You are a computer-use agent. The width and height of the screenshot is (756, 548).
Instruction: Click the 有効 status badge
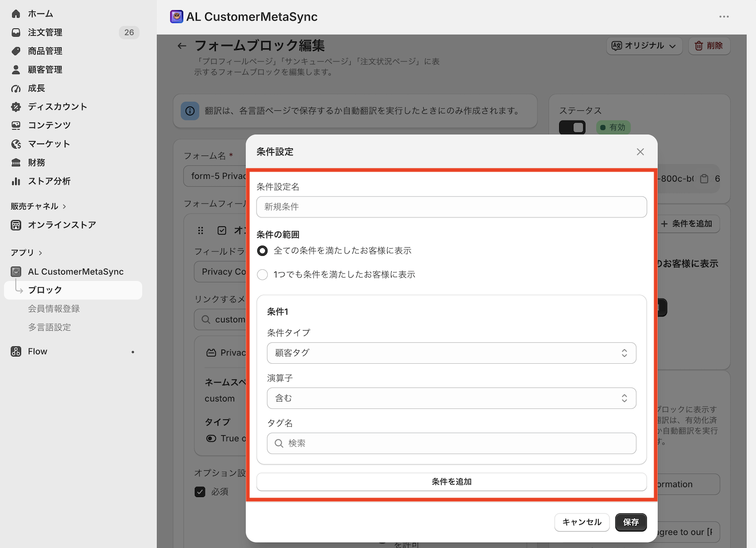613,128
